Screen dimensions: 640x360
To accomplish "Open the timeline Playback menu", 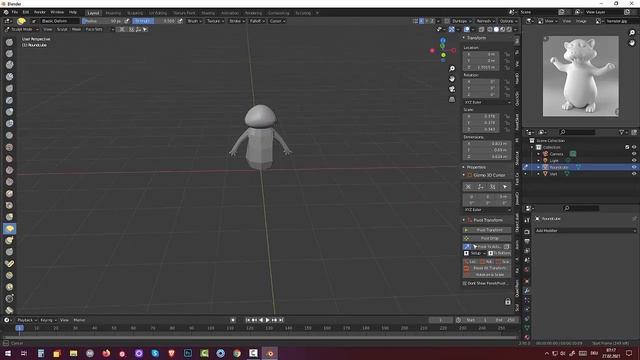I will [x=27, y=320].
